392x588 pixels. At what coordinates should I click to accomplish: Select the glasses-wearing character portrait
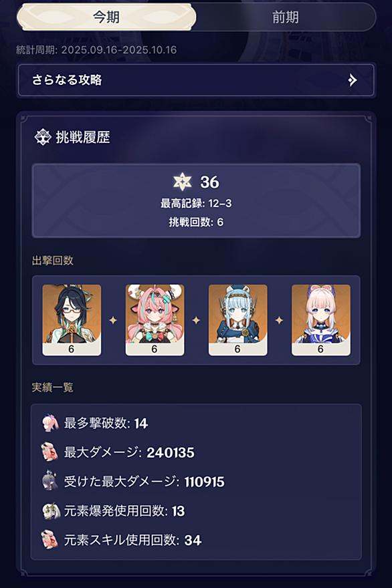click(x=72, y=320)
